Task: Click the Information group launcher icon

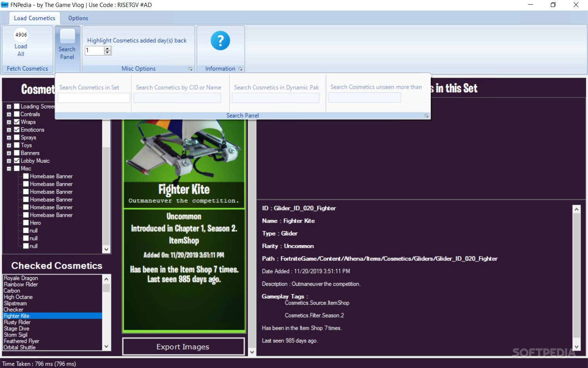Action: click(x=241, y=69)
